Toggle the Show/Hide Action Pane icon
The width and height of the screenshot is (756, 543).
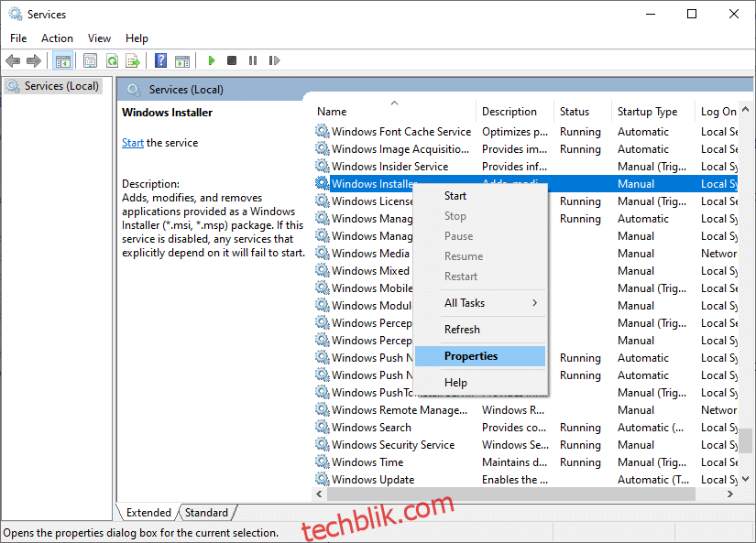(x=182, y=60)
